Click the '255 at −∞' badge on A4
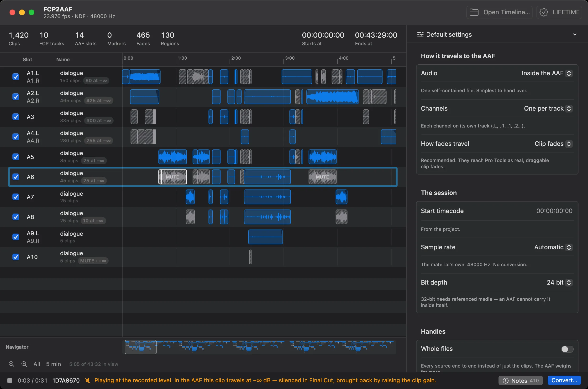 pyautogui.click(x=99, y=141)
